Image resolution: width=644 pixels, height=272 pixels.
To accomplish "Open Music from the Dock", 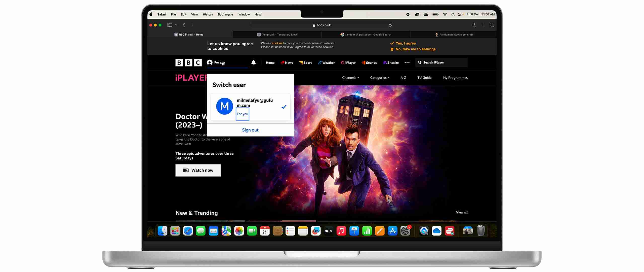I will pyautogui.click(x=341, y=231).
